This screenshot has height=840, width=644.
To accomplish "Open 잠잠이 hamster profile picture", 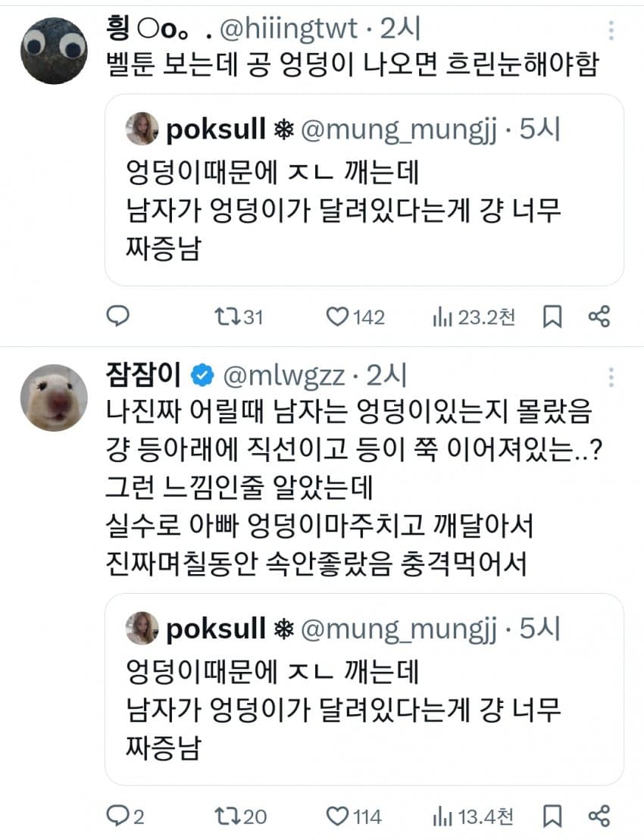I will (x=53, y=398).
